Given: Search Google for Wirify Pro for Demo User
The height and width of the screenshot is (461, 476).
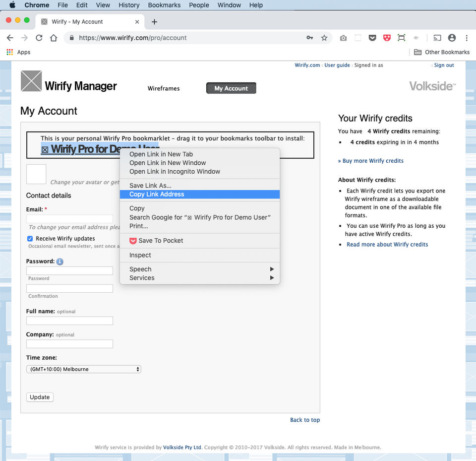Looking at the screenshot, I should click(200, 217).
